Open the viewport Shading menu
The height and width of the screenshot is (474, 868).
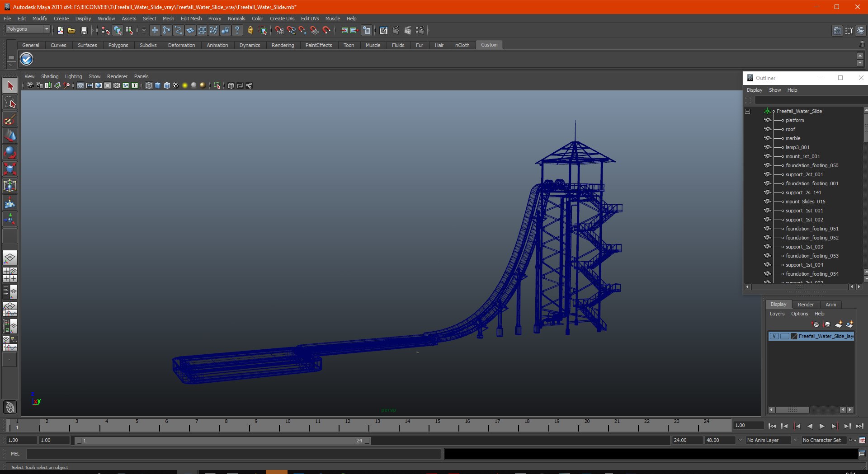point(50,76)
